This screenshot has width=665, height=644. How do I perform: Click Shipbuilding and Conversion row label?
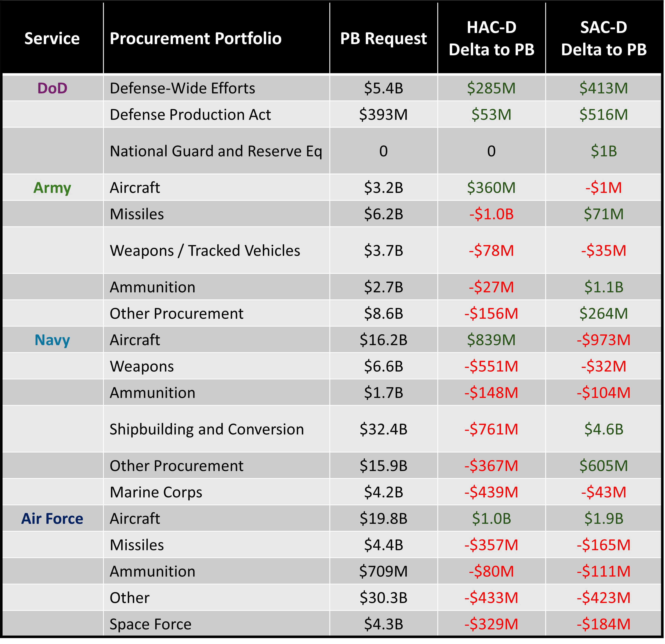click(207, 430)
